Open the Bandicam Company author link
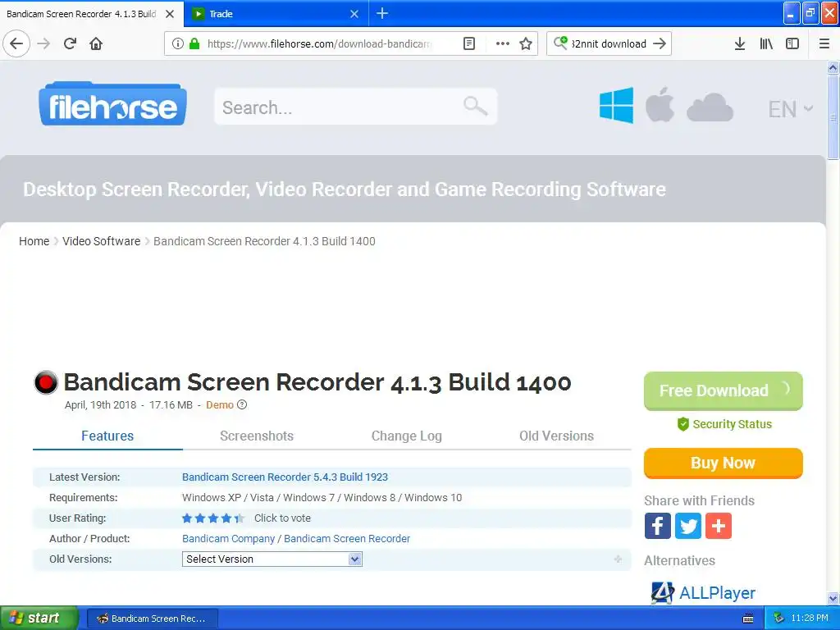The width and height of the screenshot is (840, 630). (228, 538)
